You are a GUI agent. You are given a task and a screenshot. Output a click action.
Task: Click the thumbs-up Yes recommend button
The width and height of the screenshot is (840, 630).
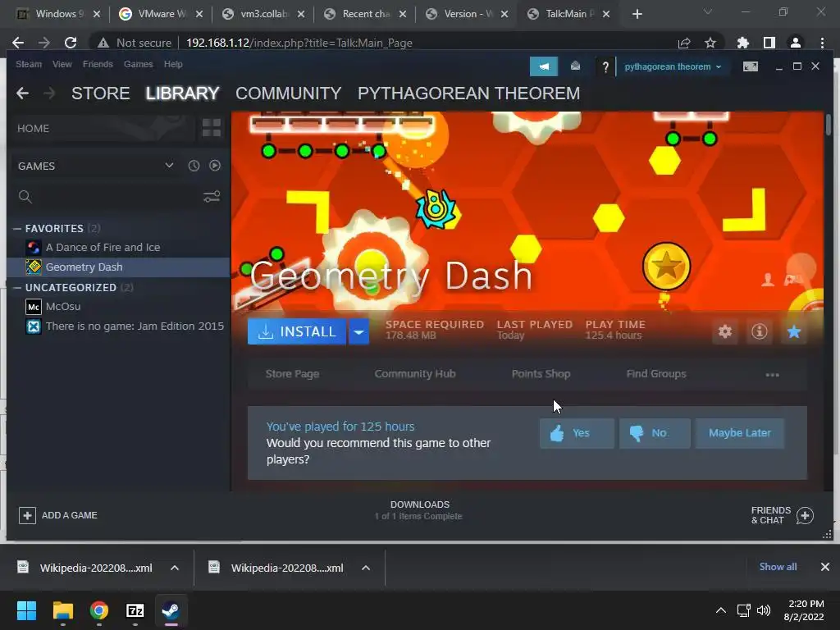point(577,433)
